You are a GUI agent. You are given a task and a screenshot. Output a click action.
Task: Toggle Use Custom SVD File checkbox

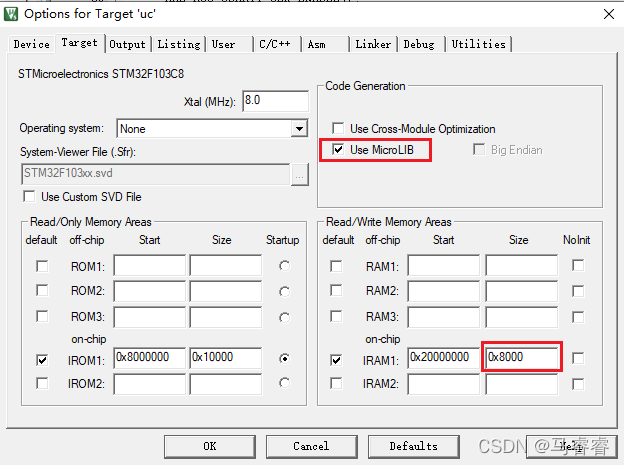[29, 197]
